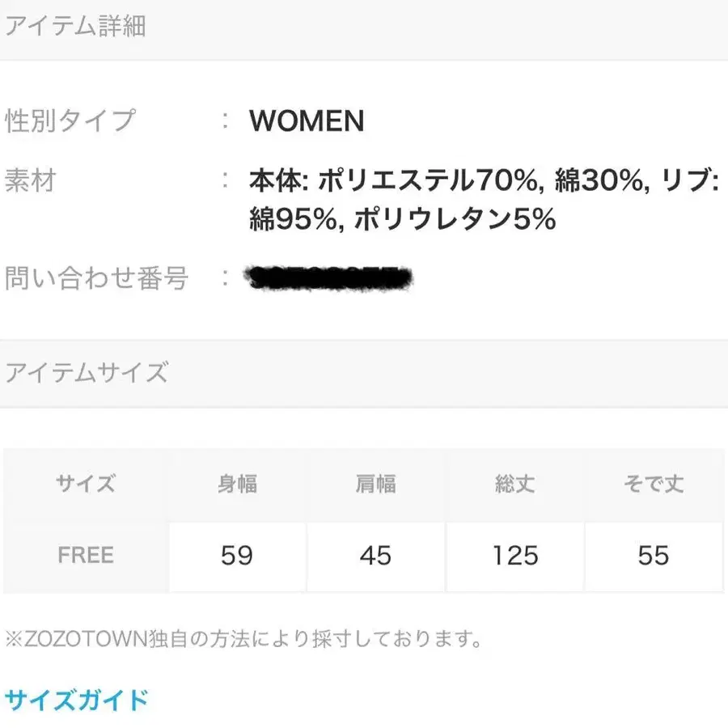This screenshot has width=728, height=728.
Task: Select the アイテム詳細 section header
Action: coord(77,26)
